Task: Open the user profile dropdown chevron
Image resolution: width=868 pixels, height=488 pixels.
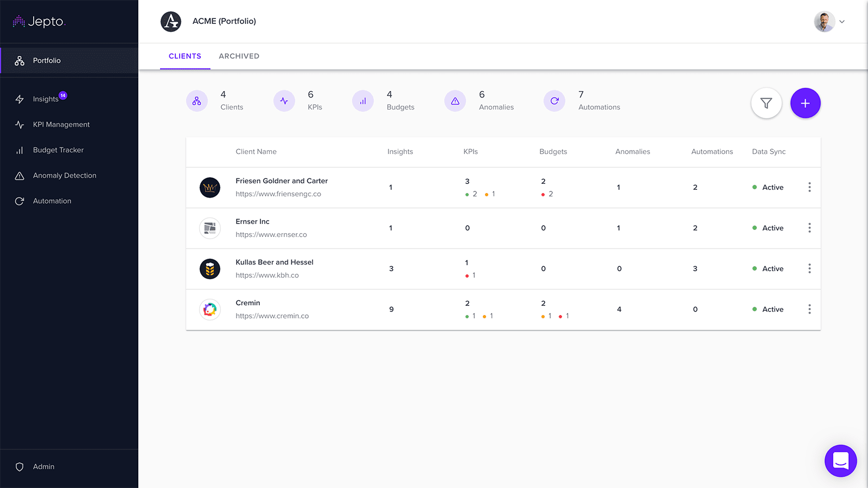Action: click(842, 22)
